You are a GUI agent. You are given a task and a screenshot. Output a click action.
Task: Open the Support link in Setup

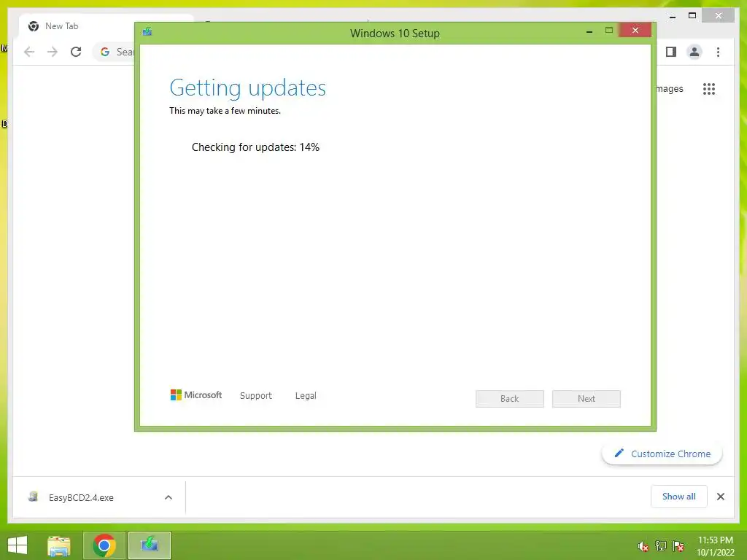point(256,396)
